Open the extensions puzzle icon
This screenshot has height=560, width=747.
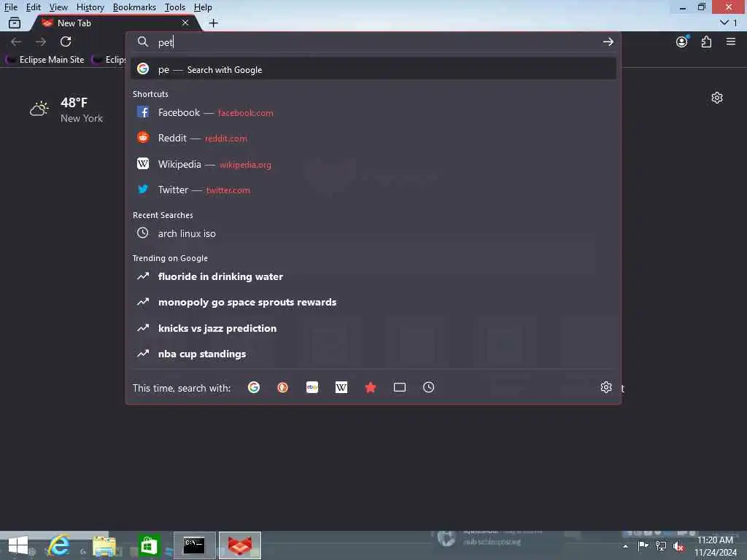point(706,42)
